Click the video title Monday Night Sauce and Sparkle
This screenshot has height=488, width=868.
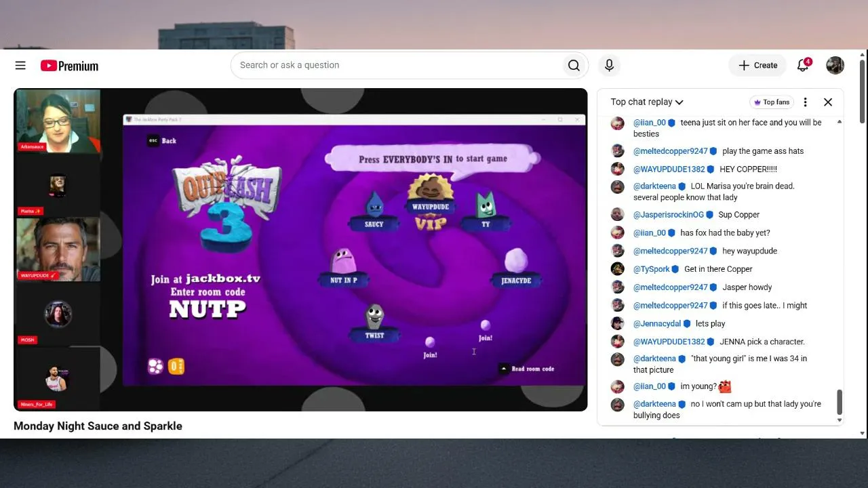tap(98, 426)
